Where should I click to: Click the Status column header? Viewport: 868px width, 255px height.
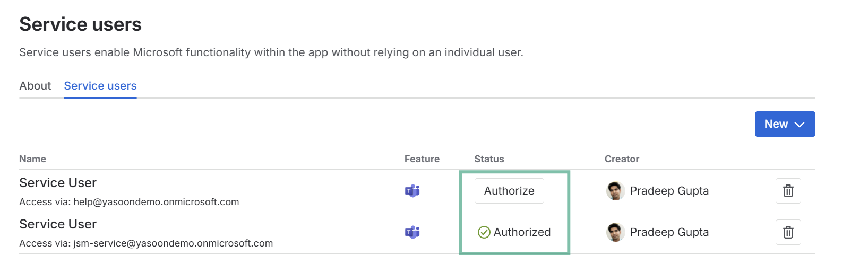click(x=489, y=159)
